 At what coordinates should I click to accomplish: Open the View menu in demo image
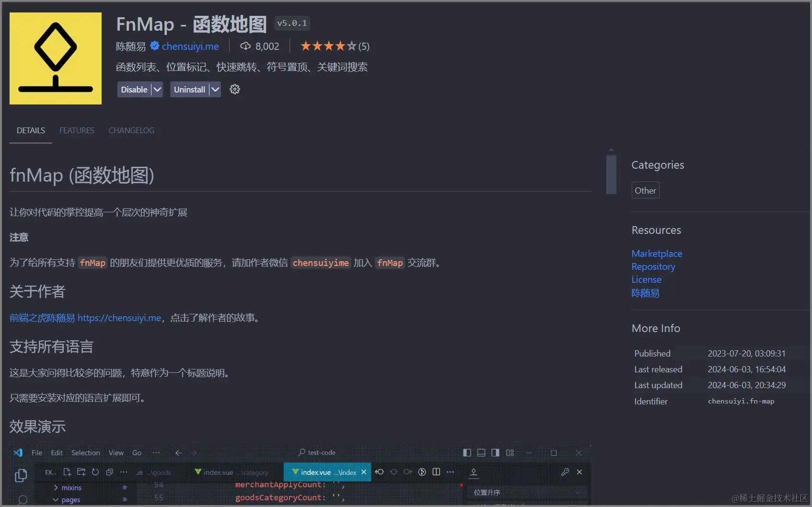[116, 453]
